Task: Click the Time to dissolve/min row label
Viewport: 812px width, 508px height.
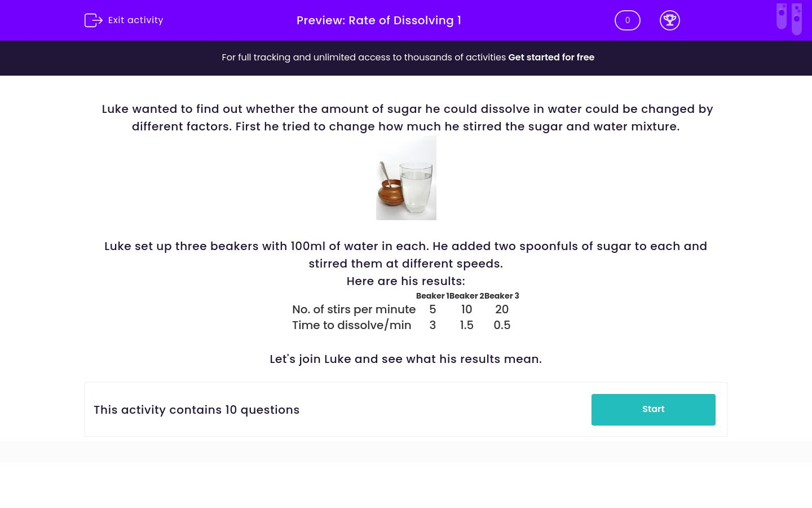Action: click(352, 325)
